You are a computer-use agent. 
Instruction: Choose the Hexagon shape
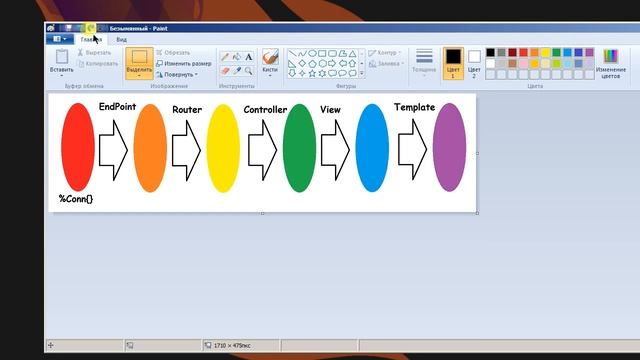pos(322,64)
